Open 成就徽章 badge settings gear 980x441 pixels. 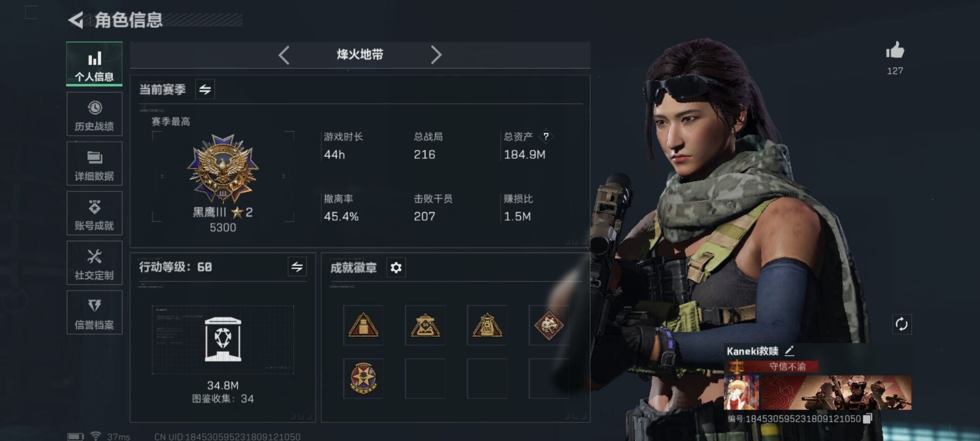pyautogui.click(x=396, y=267)
